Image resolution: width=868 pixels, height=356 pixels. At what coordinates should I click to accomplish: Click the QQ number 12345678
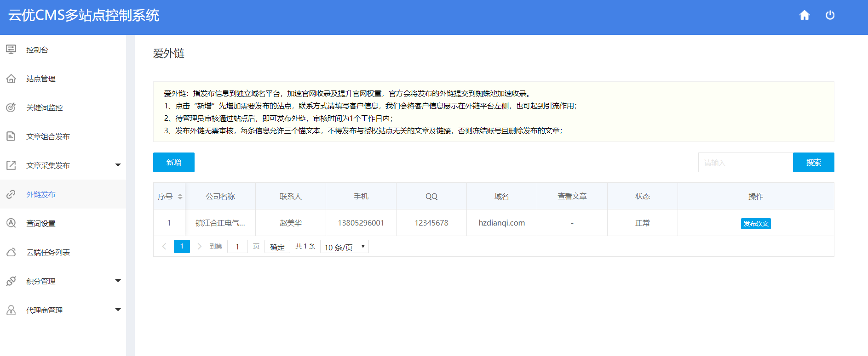tap(431, 223)
